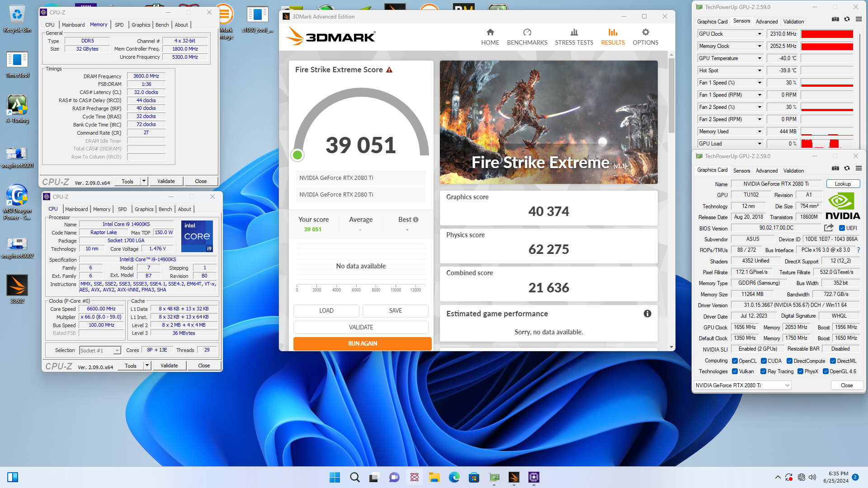Toggle the UEFI checkbox in GPU-Z
The height and width of the screenshot is (488, 868).
pos(842,228)
